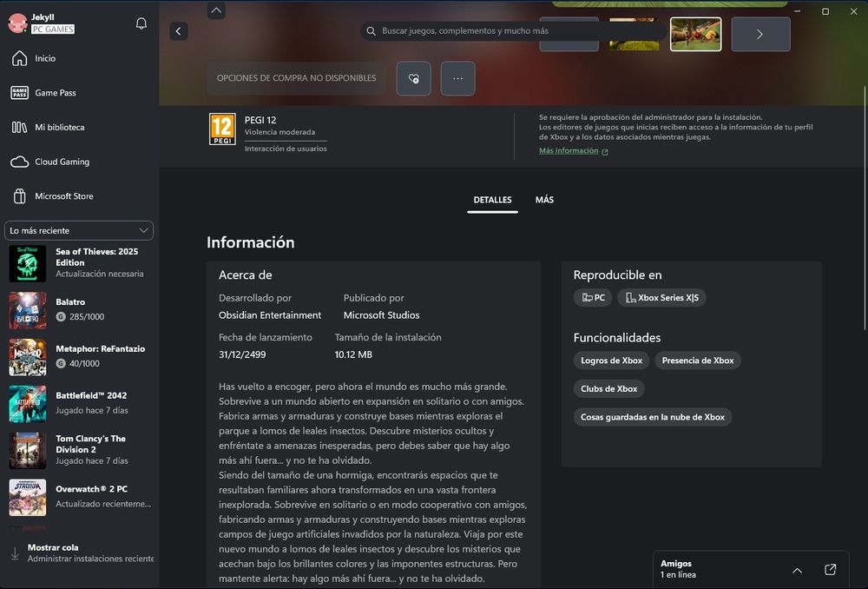Select the highlighted screenshot thumbnail
This screenshot has height=589, width=868.
point(695,35)
